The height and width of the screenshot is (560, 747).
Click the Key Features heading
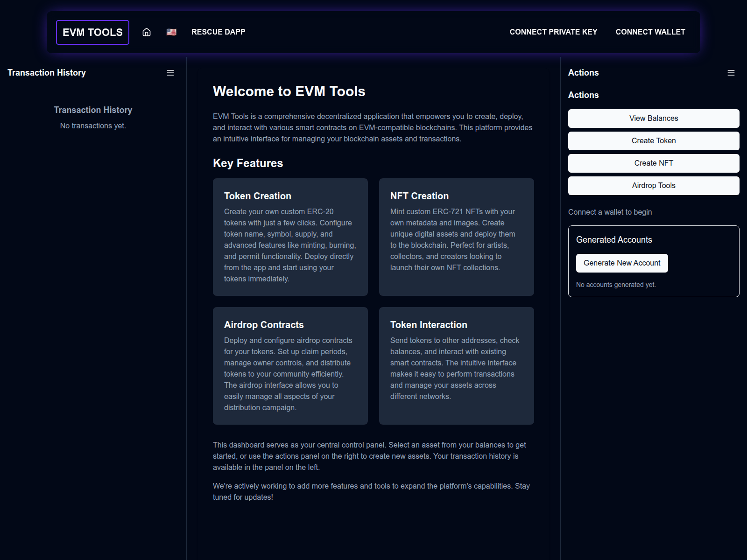(x=248, y=163)
